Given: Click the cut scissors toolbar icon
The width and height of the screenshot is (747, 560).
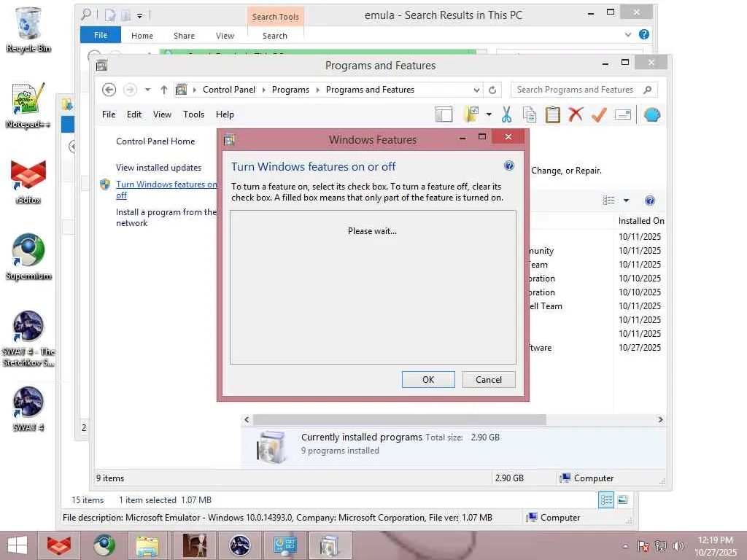Looking at the screenshot, I should coord(506,114).
